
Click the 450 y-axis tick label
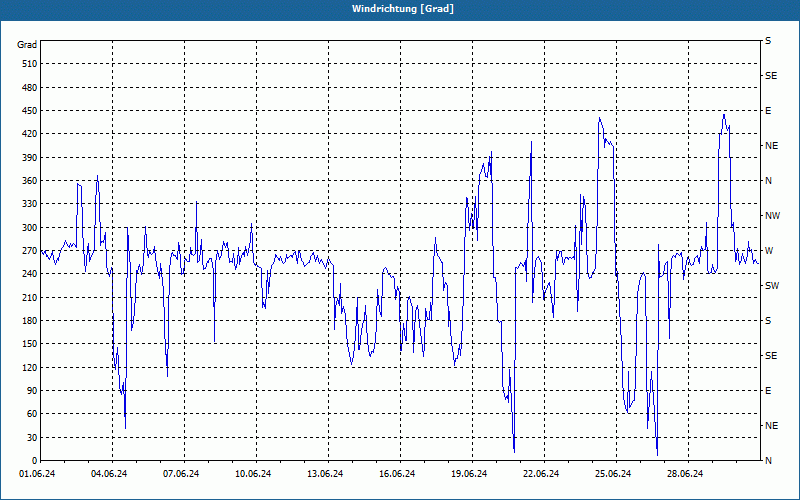coord(30,111)
